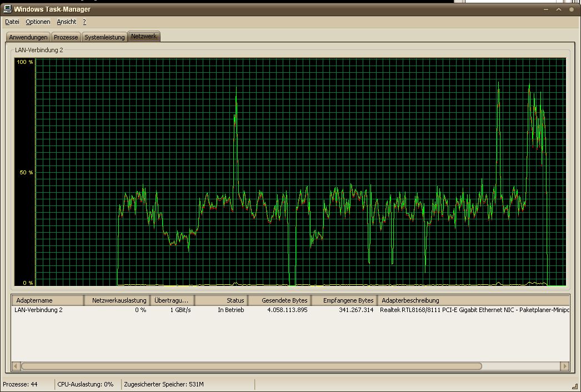Open the Optionen menu

(x=38, y=22)
